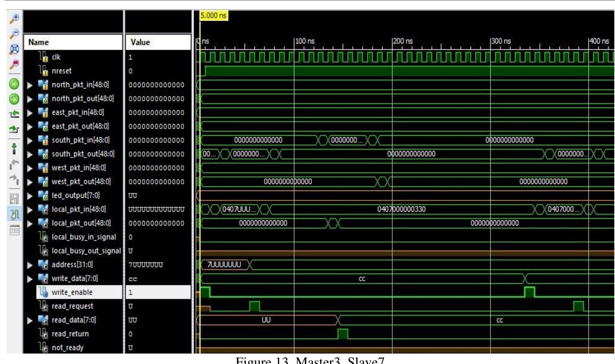
Task: Click the read_request signal icon
Action: (43, 306)
